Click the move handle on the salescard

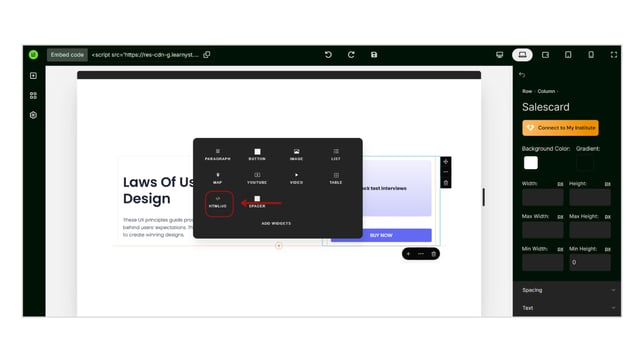pos(446,161)
